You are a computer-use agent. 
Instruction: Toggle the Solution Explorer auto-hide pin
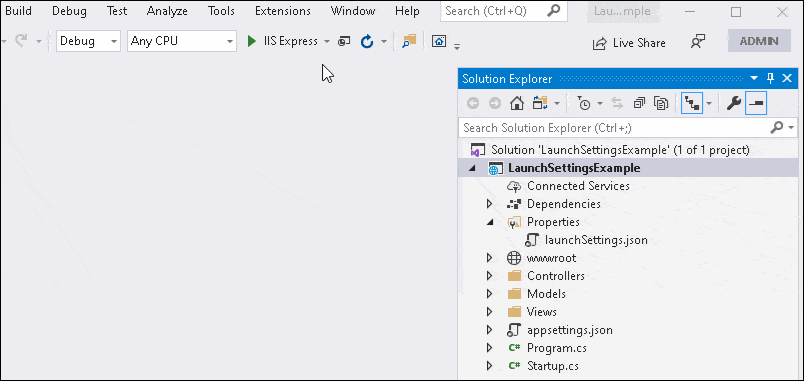pyautogui.click(x=770, y=78)
